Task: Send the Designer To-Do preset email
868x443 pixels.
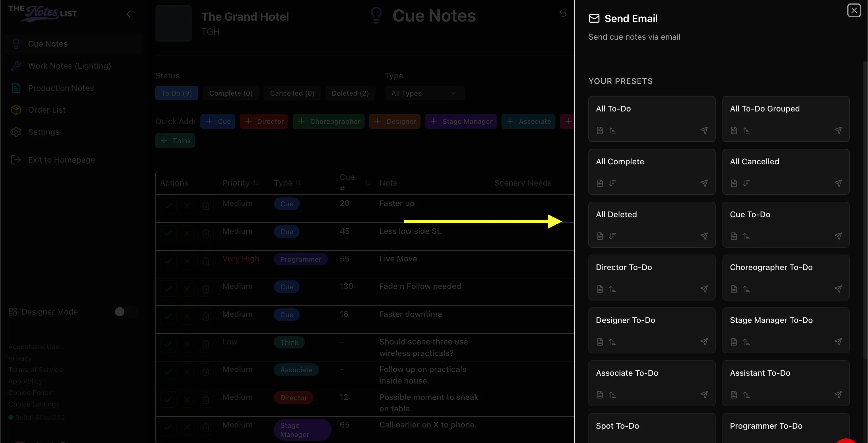Action: click(704, 342)
